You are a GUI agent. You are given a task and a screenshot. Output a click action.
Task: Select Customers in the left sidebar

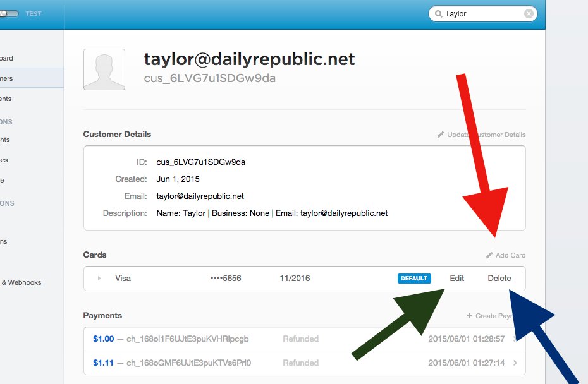(x=6, y=78)
